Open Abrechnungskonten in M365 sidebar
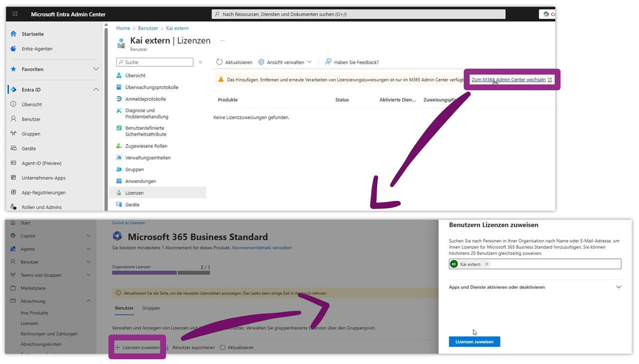The height and width of the screenshot is (364, 639). click(x=41, y=345)
